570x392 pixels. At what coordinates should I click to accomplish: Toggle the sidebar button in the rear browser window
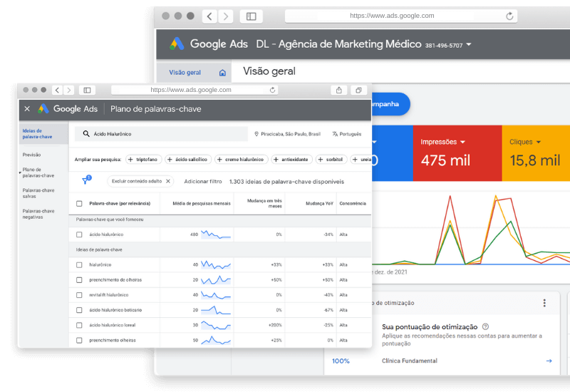coord(252,16)
